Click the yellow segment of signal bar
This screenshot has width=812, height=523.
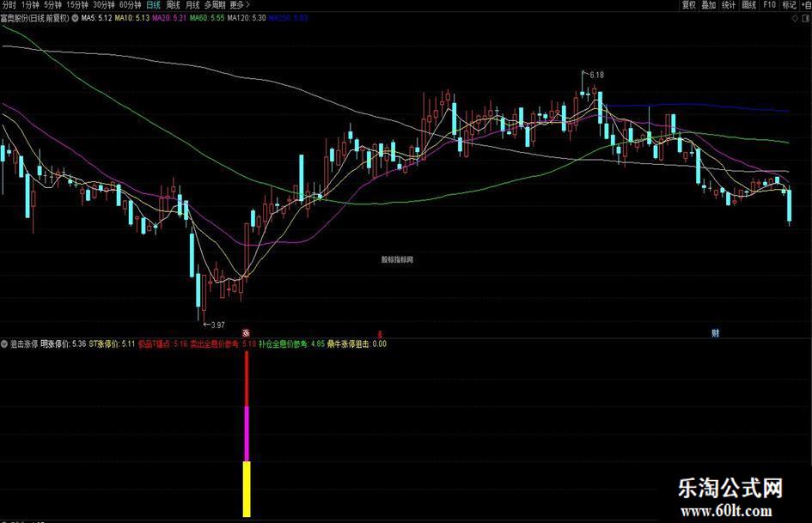pyautogui.click(x=247, y=489)
